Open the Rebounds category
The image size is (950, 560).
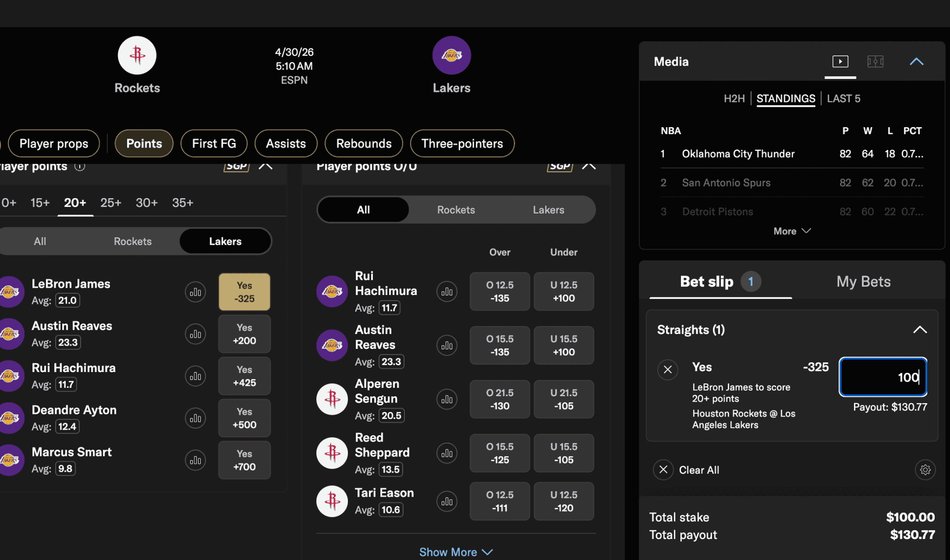[364, 143]
